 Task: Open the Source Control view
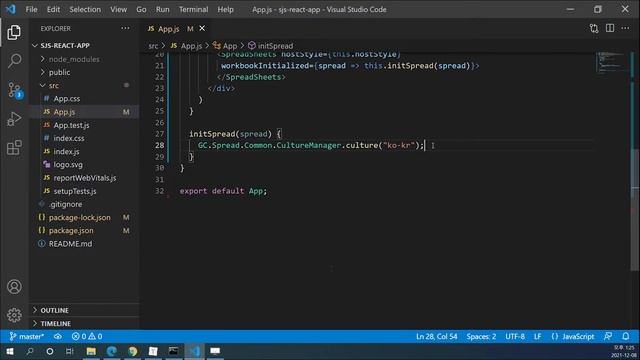click(14, 90)
